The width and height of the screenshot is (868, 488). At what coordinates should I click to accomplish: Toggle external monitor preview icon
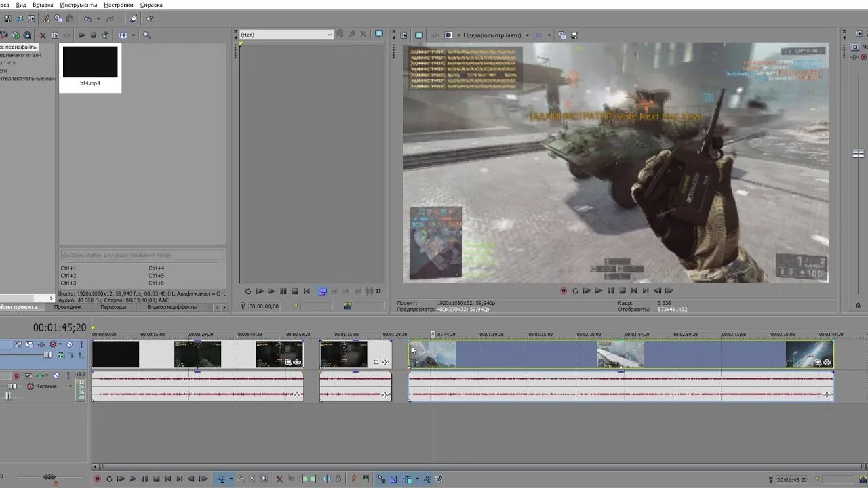[x=418, y=35]
